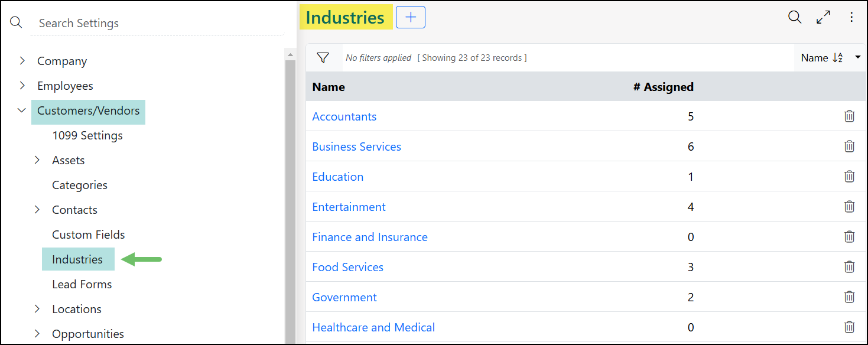Open the search icon in Industries header
Image resolution: width=868 pixels, height=345 pixels.
(x=795, y=17)
